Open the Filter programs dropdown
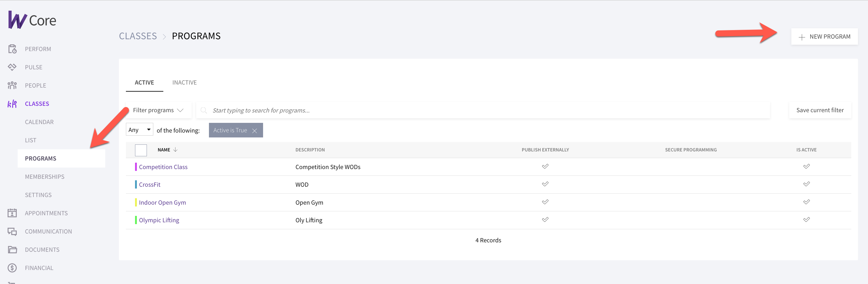The width and height of the screenshot is (868, 284). pyautogui.click(x=158, y=110)
